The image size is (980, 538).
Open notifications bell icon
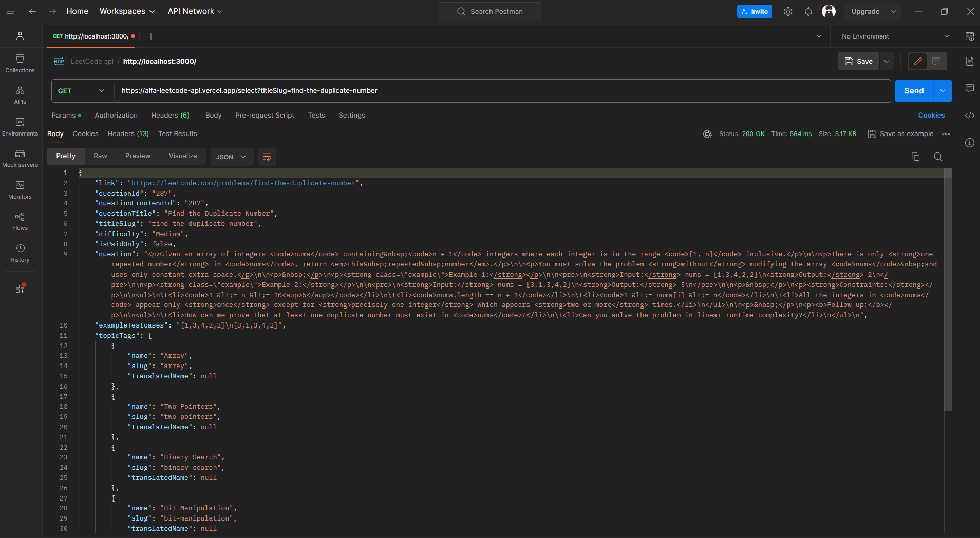(808, 11)
